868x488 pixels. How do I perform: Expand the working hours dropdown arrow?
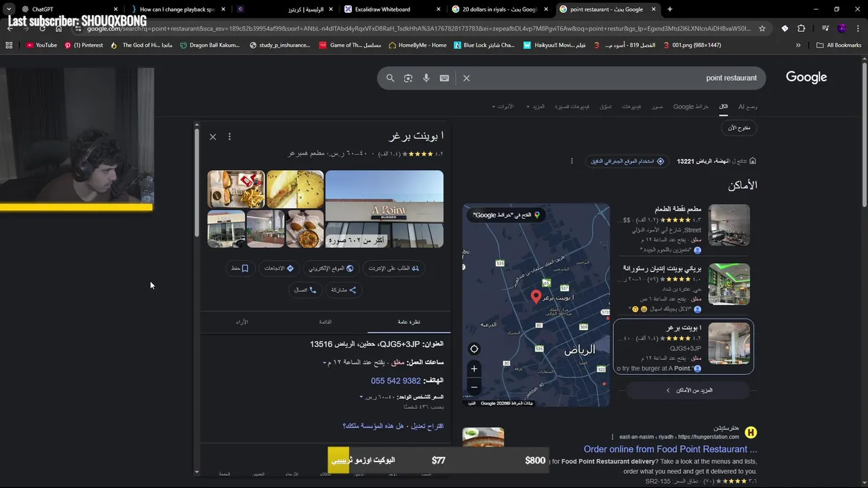tap(325, 363)
